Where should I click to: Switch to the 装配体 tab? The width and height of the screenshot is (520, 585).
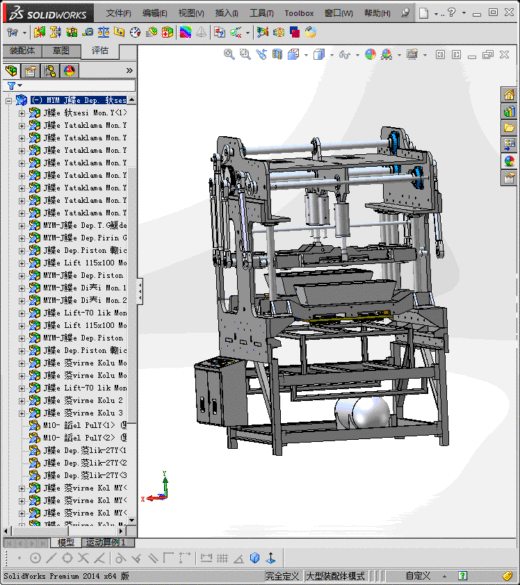pyautogui.click(x=22, y=51)
